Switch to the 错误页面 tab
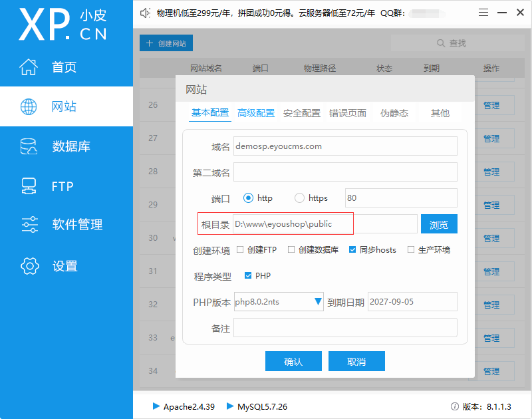 [347, 113]
